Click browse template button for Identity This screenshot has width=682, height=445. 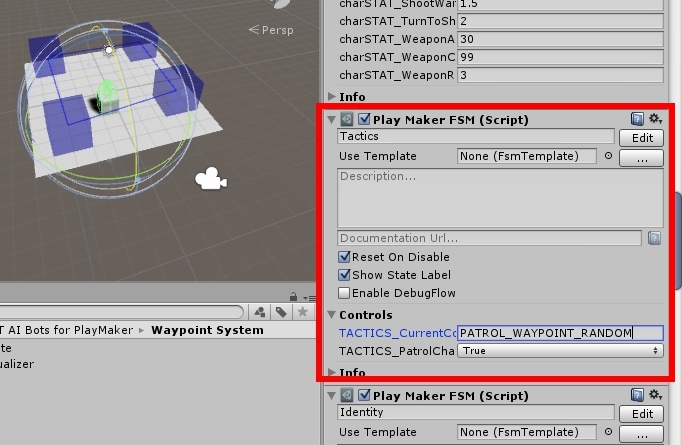pos(642,434)
